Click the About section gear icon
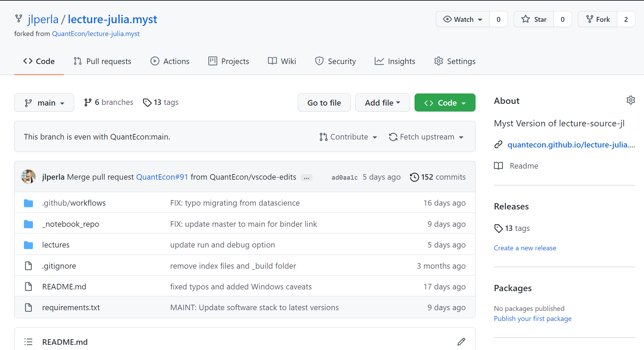 point(630,100)
